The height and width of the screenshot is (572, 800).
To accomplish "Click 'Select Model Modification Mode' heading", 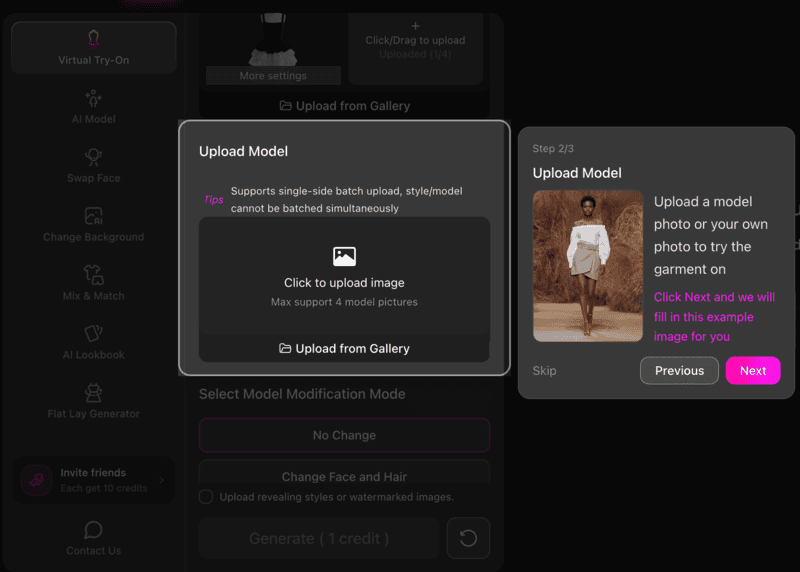I will click(302, 394).
